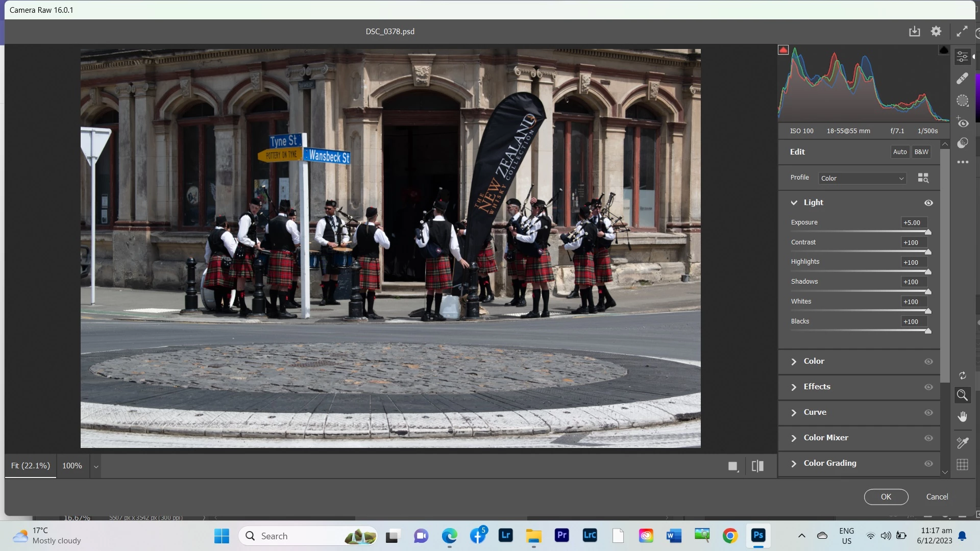Click the Browse profiles icon
Image resolution: width=980 pixels, height=551 pixels.
pyautogui.click(x=923, y=178)
